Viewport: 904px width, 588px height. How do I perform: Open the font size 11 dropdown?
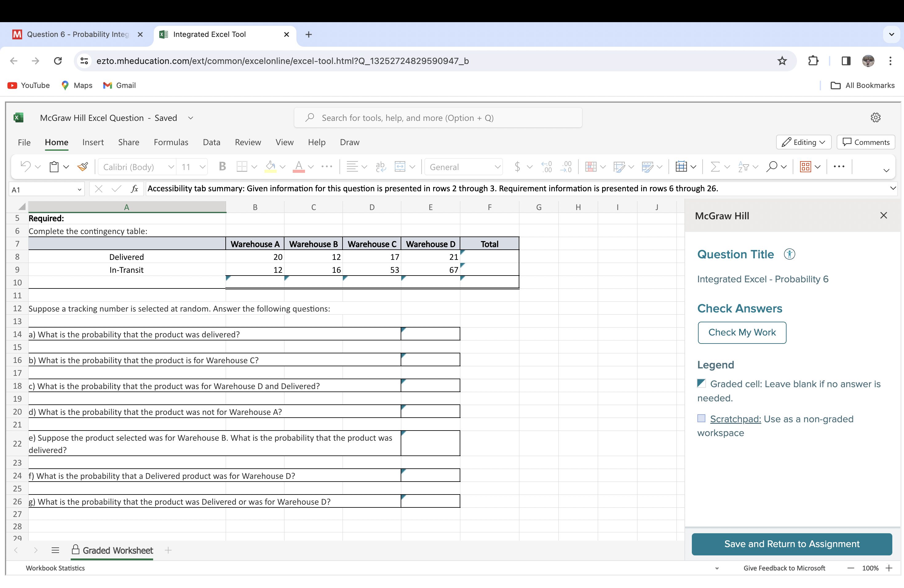pos(202,167)
